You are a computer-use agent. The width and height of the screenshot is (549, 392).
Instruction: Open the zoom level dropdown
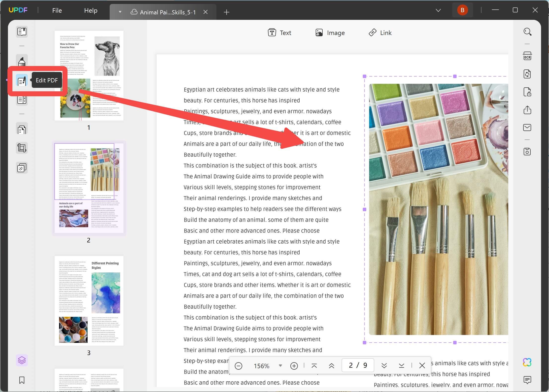[280, 366]
